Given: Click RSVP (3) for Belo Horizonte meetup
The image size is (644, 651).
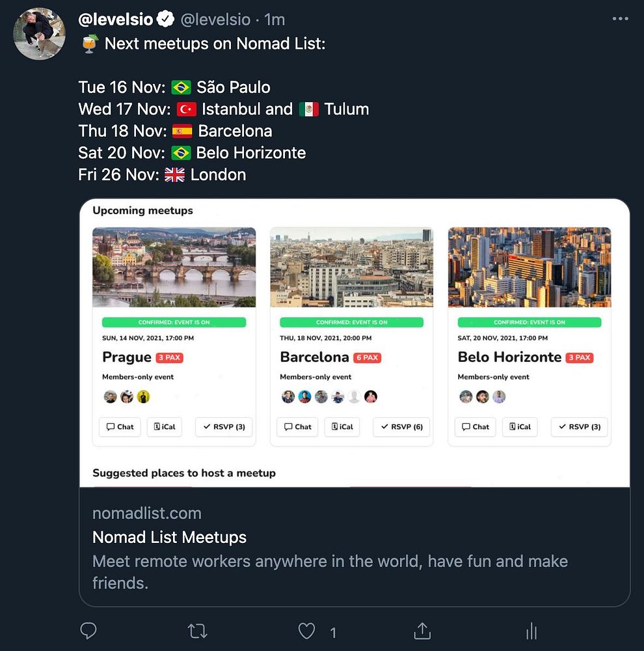Looking at the screenshot, I should [579, 427].
